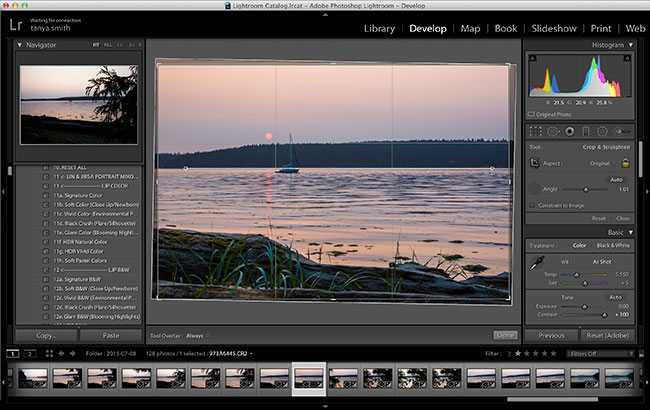Click the Lr logo icon
Screen dimensions: 650x410
[x=16, y=25]
